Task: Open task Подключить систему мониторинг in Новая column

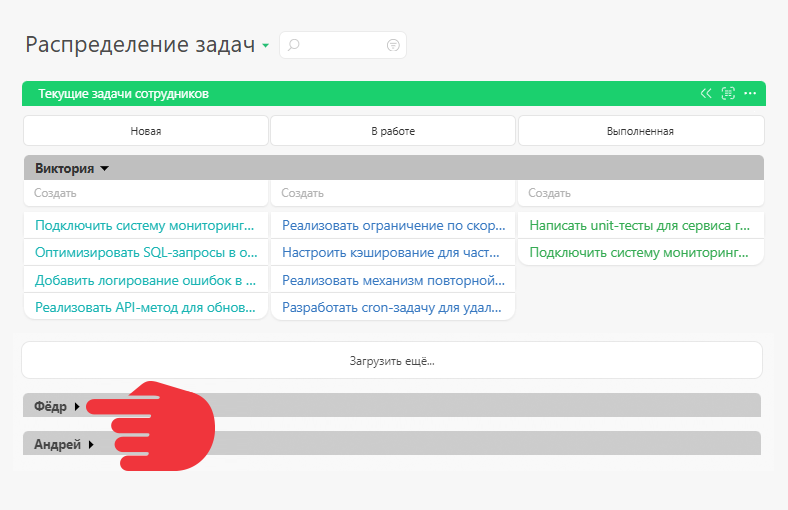Action: click(145, 226)
